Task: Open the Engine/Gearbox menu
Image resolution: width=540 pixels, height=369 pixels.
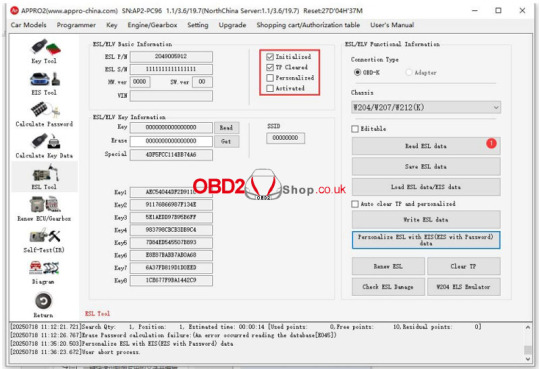Action: coord(152,25)
